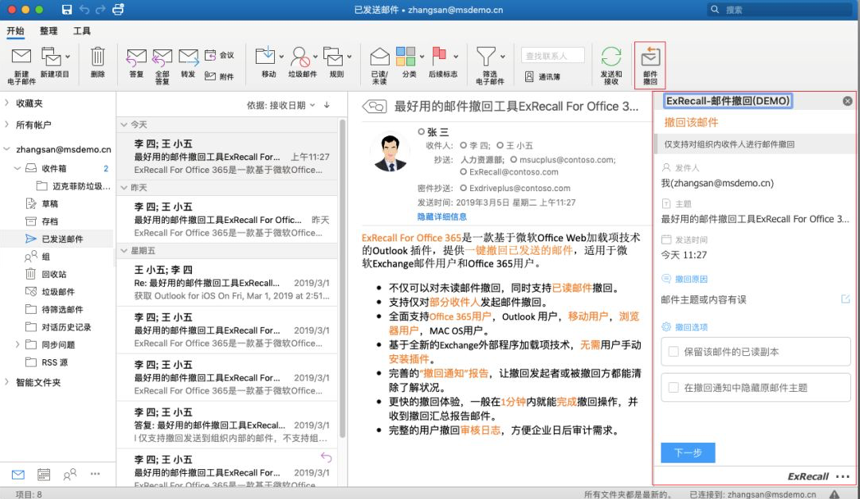Switch to Mail view at bottom left
Viewport: 860px width, 499px height.
click(x=18, y=474)
